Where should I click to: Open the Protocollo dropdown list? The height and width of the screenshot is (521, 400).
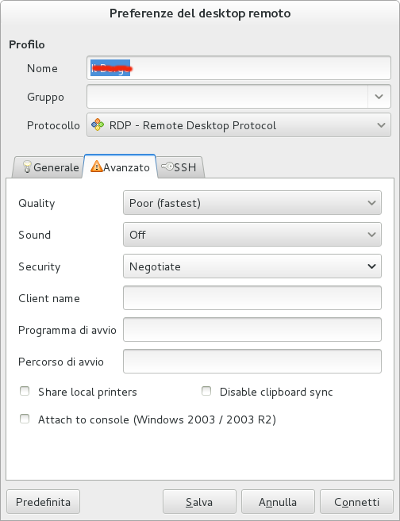point(238,125)
